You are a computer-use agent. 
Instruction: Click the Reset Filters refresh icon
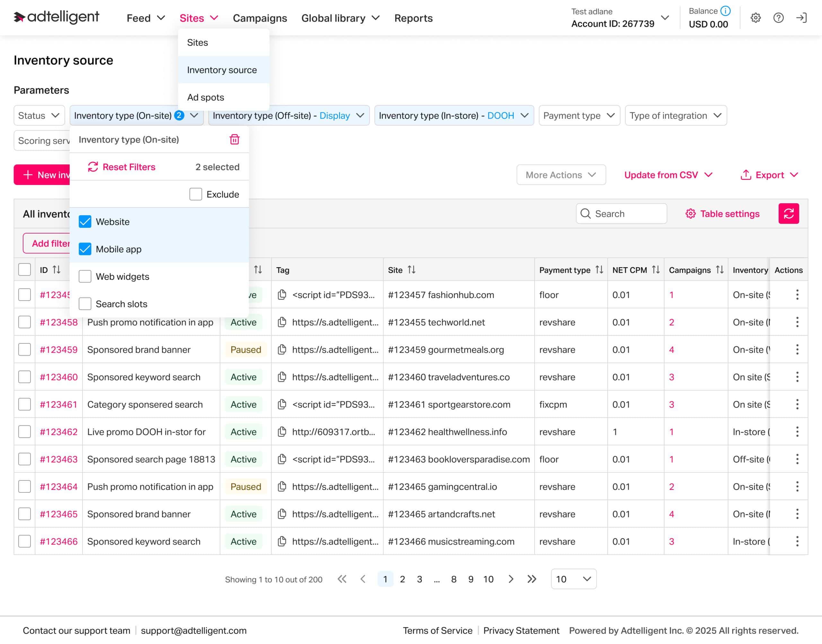[93, 167]
